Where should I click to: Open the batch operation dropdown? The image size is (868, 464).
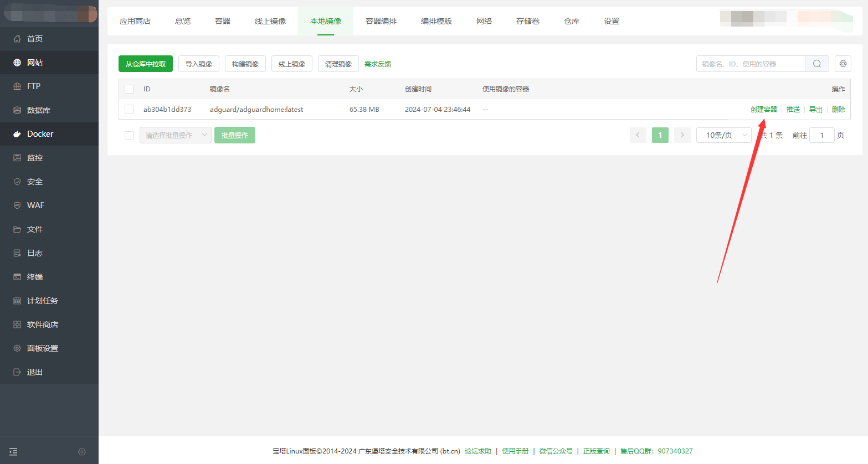pos(175,135)
